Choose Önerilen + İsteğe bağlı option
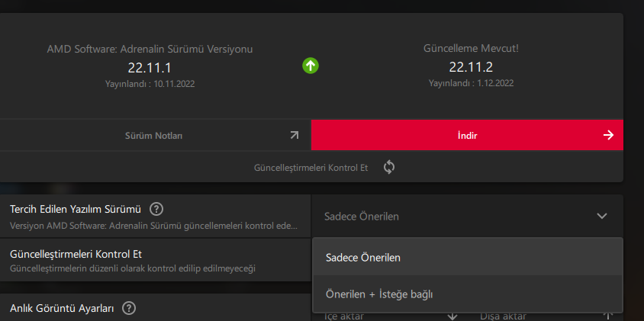The height and width of the screenshot is (321, 644). coord(468,294)
